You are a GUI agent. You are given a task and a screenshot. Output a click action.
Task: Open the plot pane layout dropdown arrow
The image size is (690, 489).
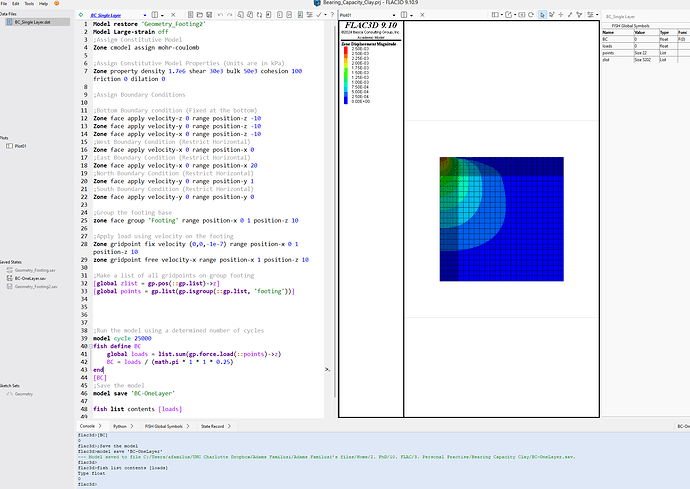click(411, 15)
